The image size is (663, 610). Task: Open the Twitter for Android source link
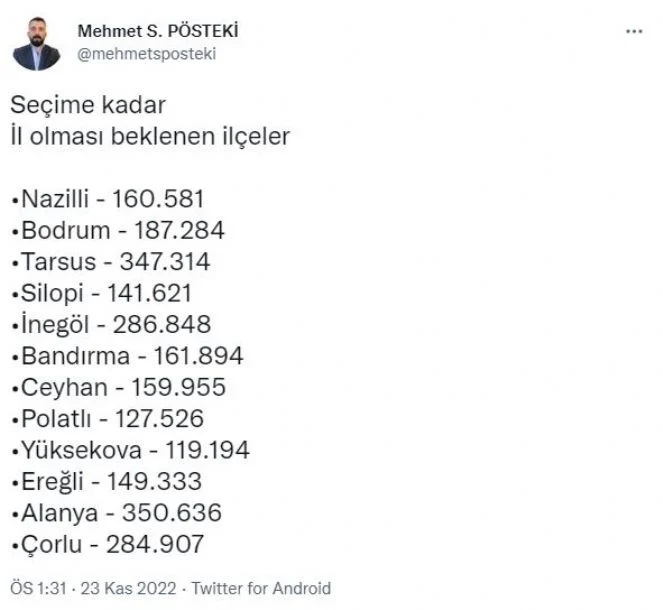pyautogui.click(x=261, y=588)
